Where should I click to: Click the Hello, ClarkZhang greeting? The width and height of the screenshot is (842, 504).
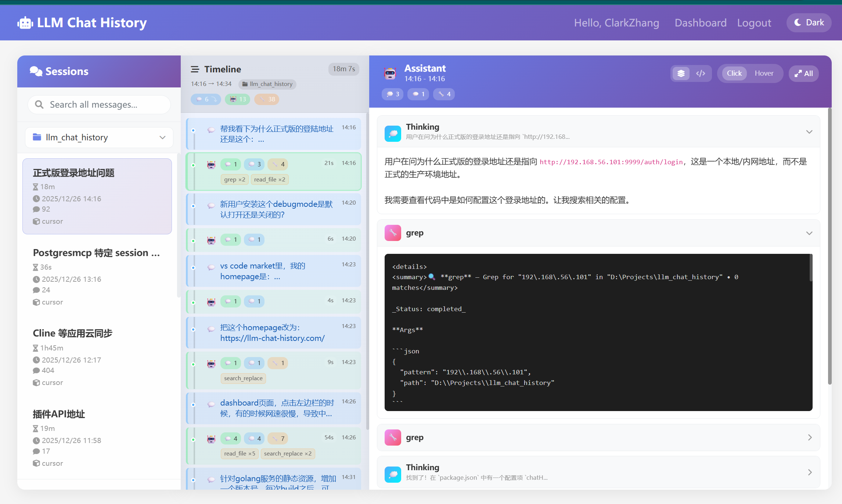pos(616,23)
